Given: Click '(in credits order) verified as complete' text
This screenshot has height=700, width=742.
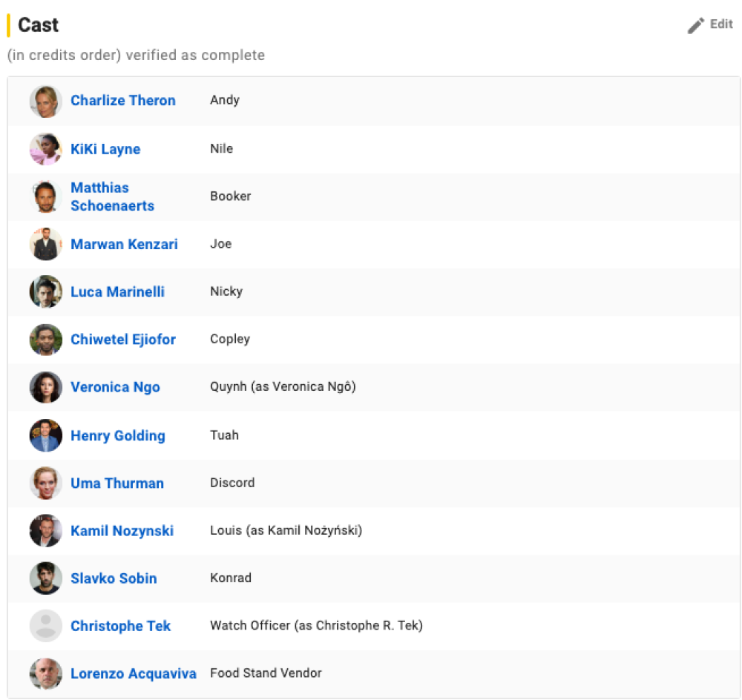Looking at the screenshot, I should pyautogui.click(x=137, y=56).
